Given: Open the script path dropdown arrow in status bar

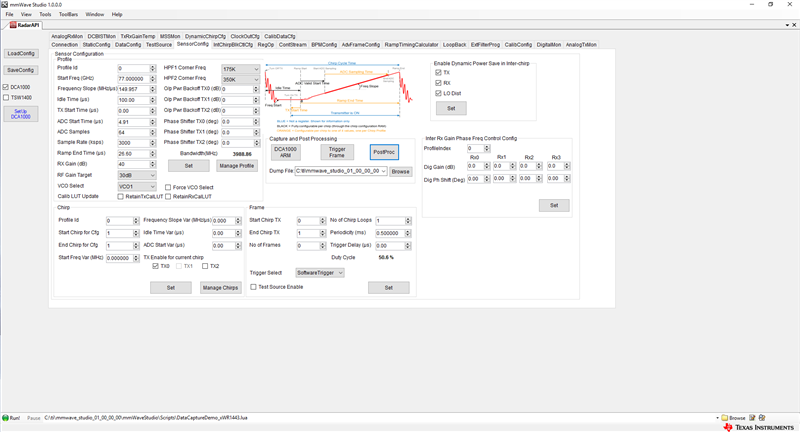Looking at the screenshot, I should (717, 418).
